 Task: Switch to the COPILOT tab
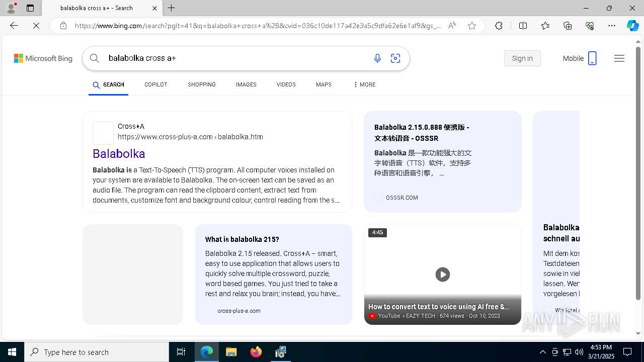coord(156,84)
